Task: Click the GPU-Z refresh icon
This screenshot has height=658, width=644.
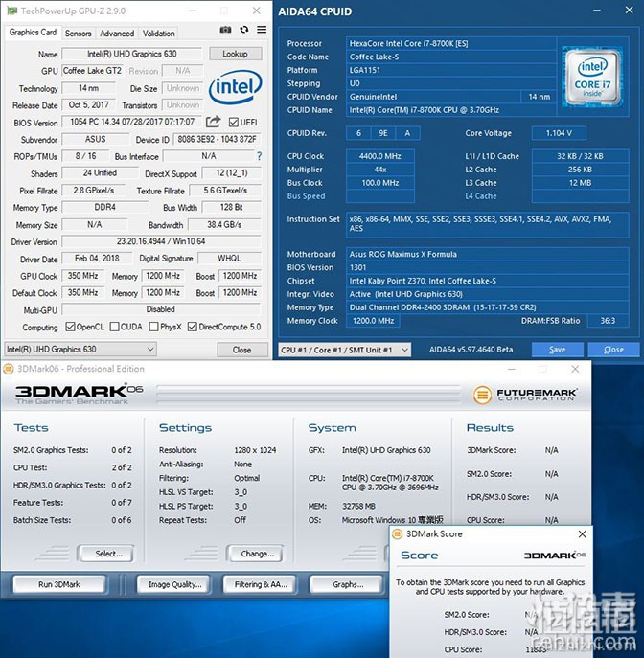Action: coord(244,30)
